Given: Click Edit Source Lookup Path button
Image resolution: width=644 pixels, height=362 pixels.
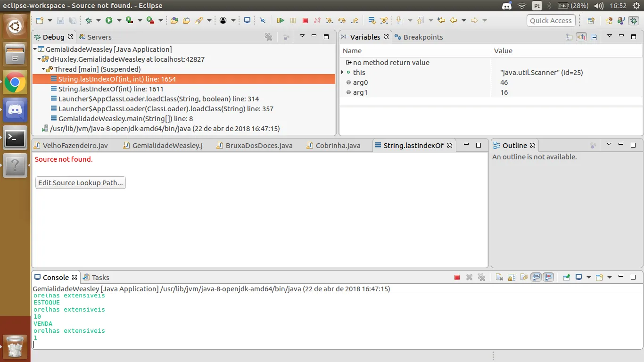Looking at the screenshot, I should tap(81, 182).
